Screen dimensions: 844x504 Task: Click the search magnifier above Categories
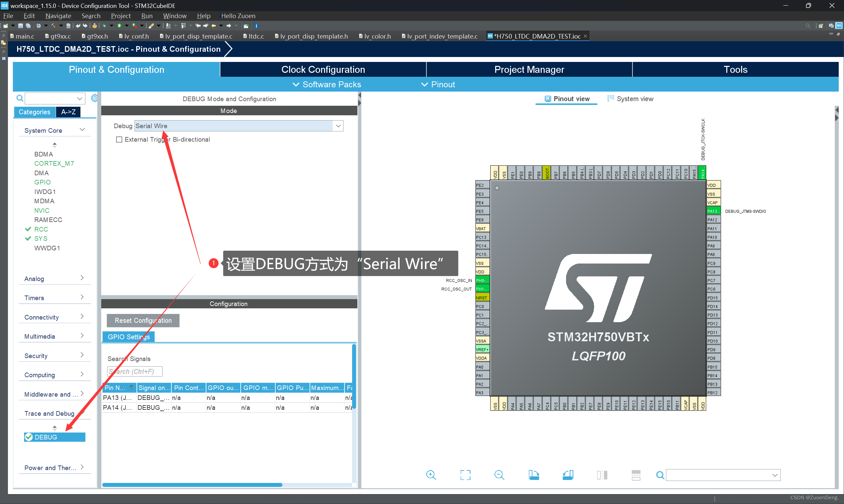tap(20, 98)
